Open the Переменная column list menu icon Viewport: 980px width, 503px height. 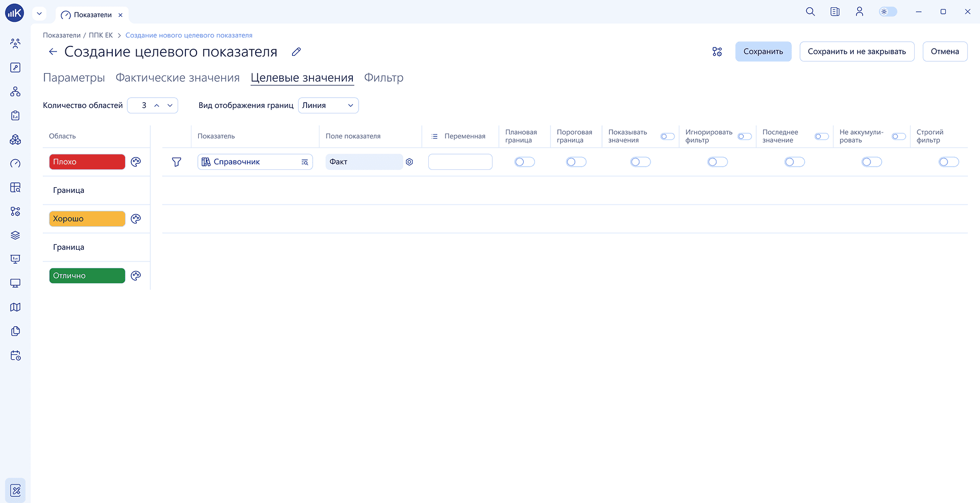(434, 136)
